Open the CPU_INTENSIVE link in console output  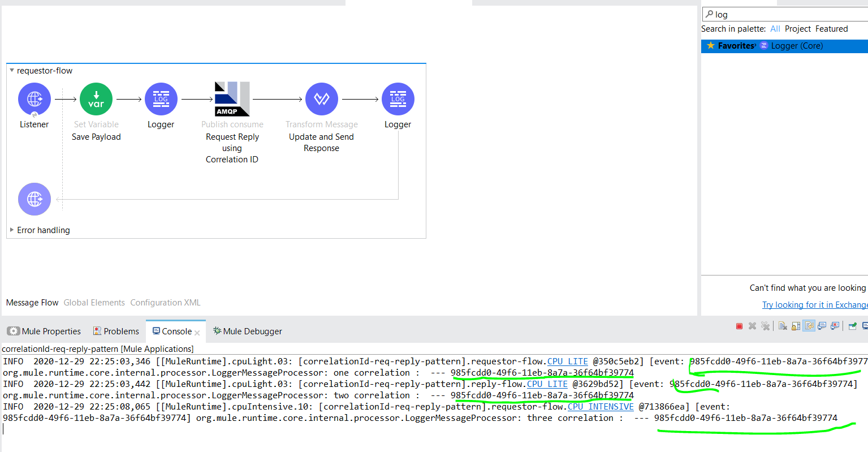point(601,407)
